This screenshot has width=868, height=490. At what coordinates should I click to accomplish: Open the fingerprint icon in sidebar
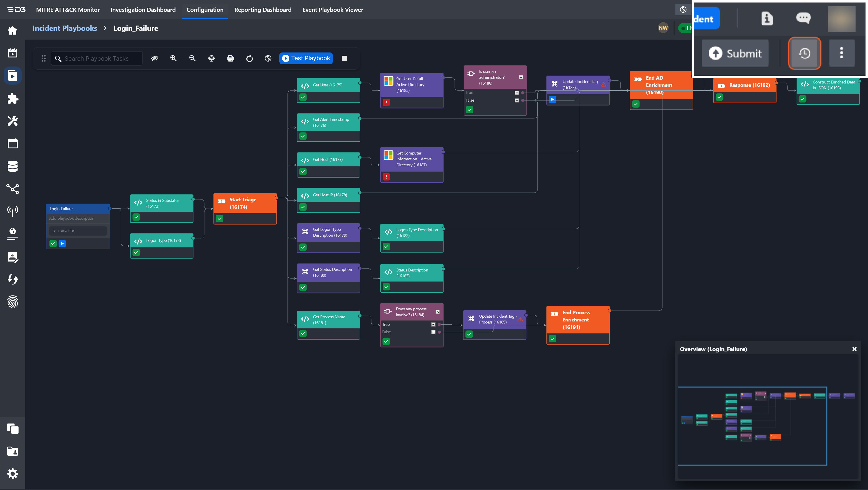(12, 302)
